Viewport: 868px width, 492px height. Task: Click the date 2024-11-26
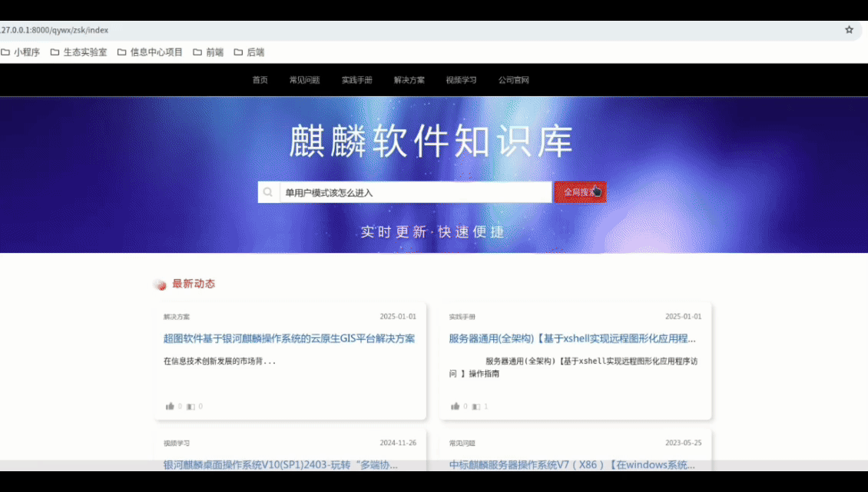point(398,443)
